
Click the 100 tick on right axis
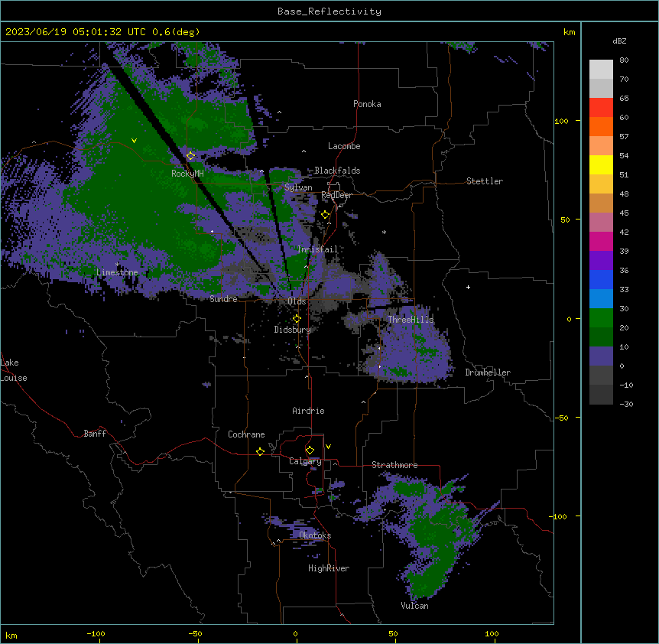pyautogui.click(x=561, y=121)
